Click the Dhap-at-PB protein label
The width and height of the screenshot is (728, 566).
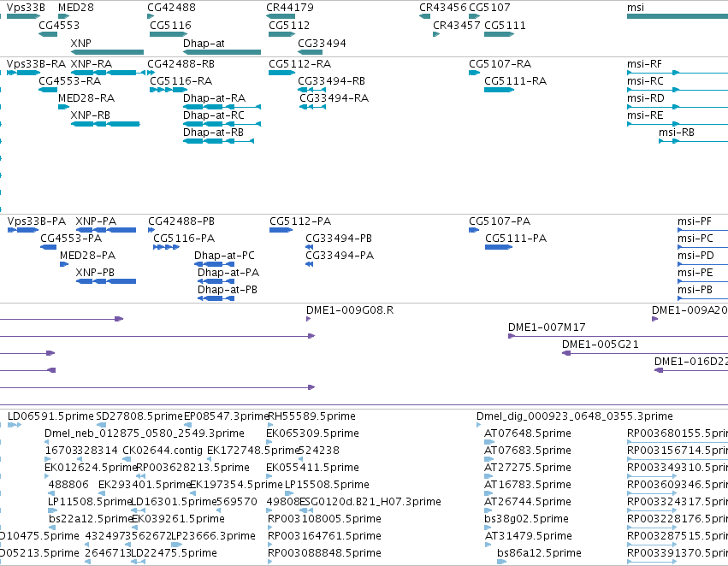(227, 290)
